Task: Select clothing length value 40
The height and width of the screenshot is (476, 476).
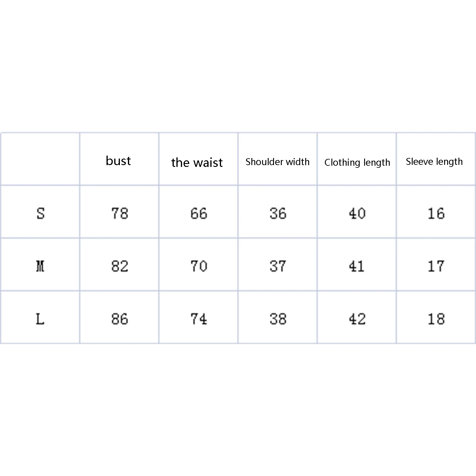Action: tap(357, 213)
